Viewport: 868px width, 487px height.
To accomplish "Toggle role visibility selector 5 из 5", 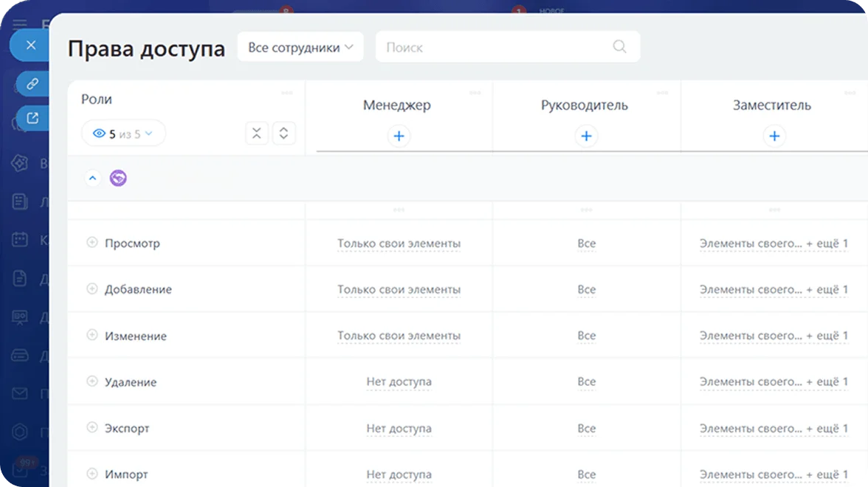I will click(x=123, y=134).
